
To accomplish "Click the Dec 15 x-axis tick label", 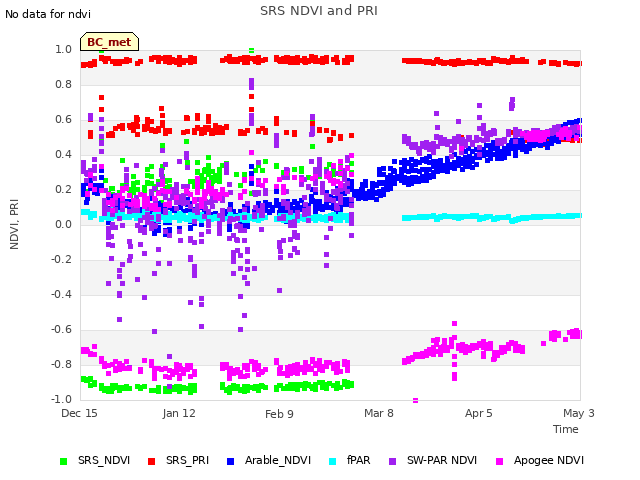I will [79, 413].
